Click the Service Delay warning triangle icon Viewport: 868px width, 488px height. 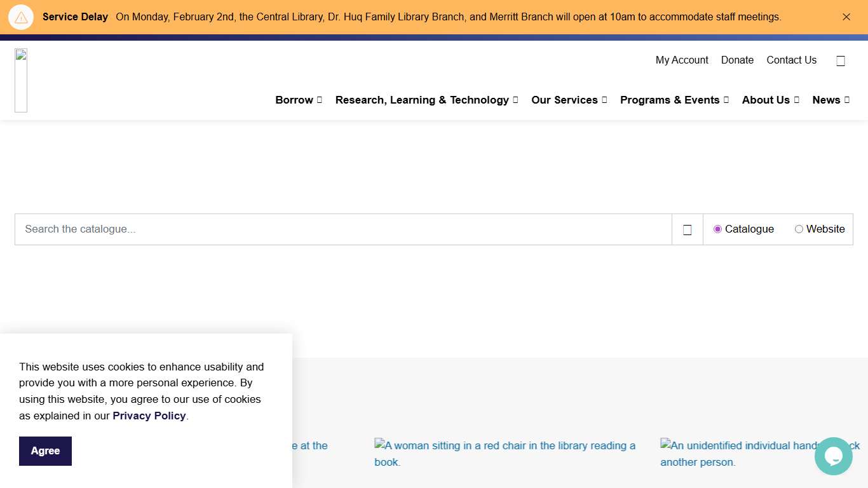[21, 17]
